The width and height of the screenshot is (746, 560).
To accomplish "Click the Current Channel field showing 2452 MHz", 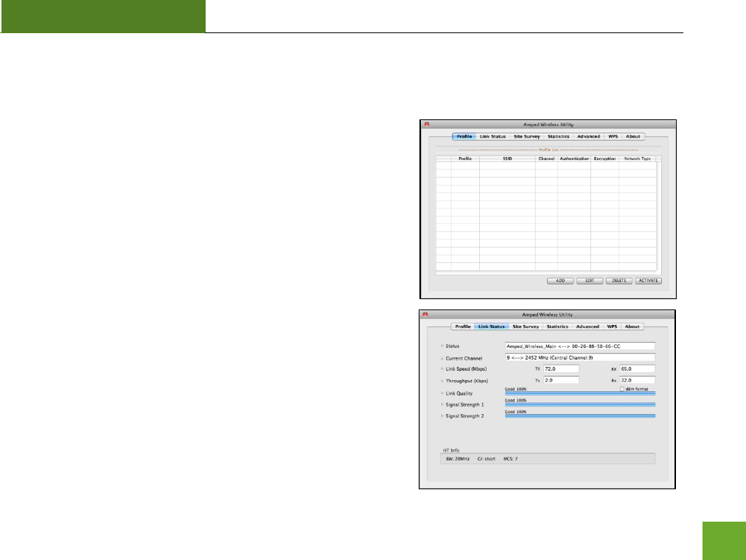I will [x=580, y=357].
